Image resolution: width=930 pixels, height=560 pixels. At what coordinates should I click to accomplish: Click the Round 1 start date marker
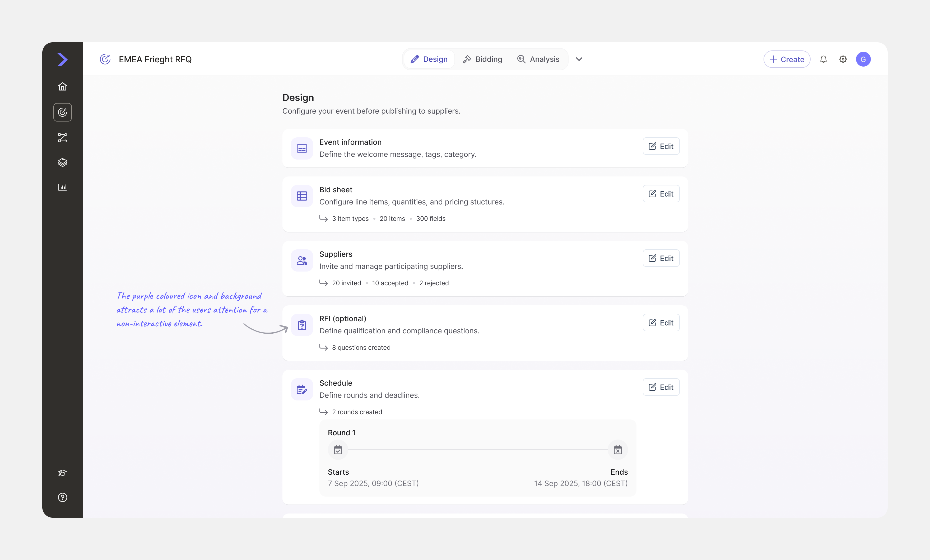click(338, 450)
